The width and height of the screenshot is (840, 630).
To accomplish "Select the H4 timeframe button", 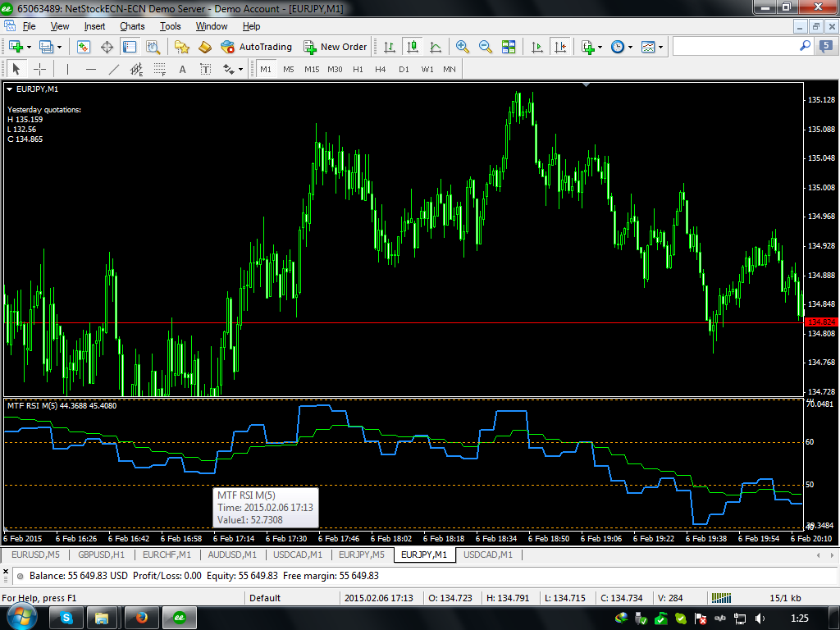I will tap(381, 70).
